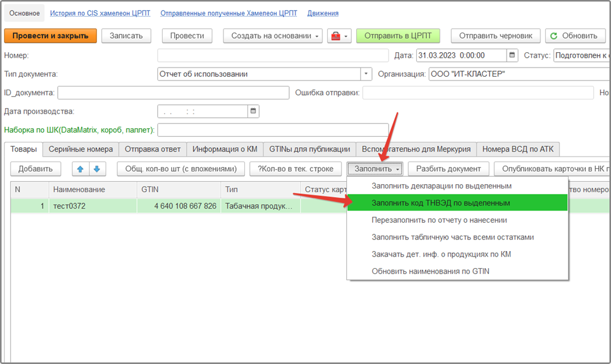The width and height of the screenshot is (611, 364).
Task: Open the Заполнить dropdown button
Action: tap(375, 169)
